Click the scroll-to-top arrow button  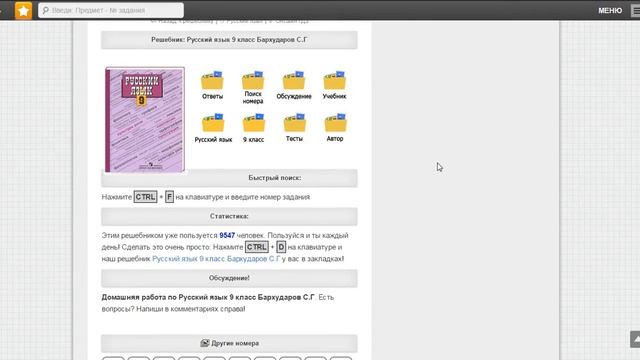(635, 340)
